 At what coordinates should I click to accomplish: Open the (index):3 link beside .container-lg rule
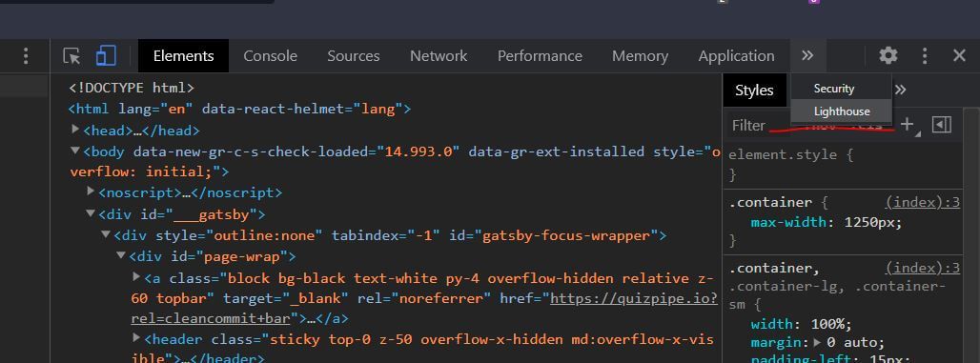click(923, 268)
